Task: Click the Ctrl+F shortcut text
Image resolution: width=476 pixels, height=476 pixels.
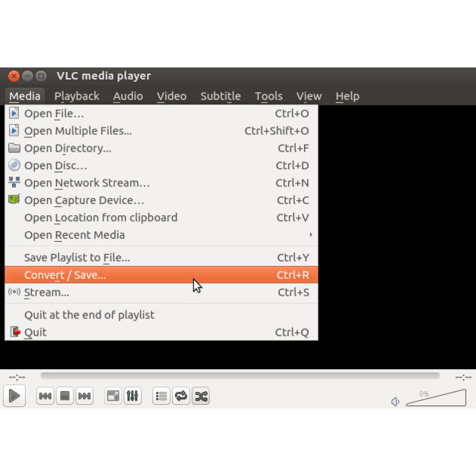Action: coord(293,148)
